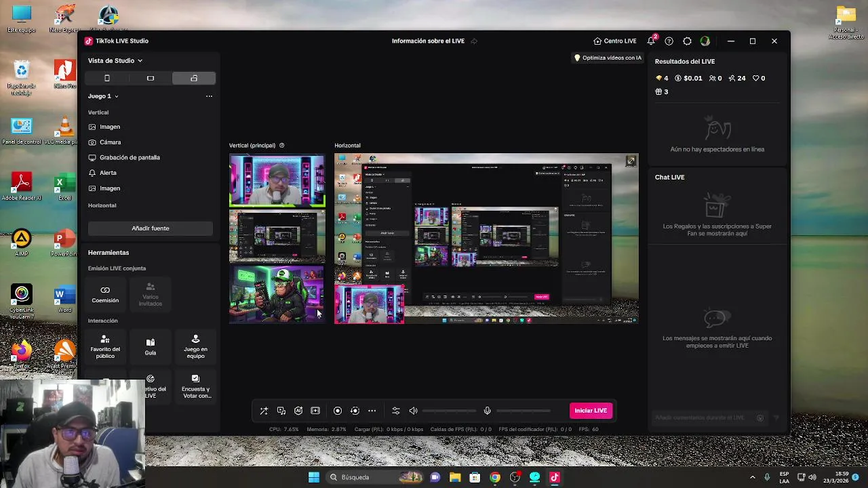Click the highlight clip icon
The height and width of the screenshot is (488, 868).
tap(315, 411)
